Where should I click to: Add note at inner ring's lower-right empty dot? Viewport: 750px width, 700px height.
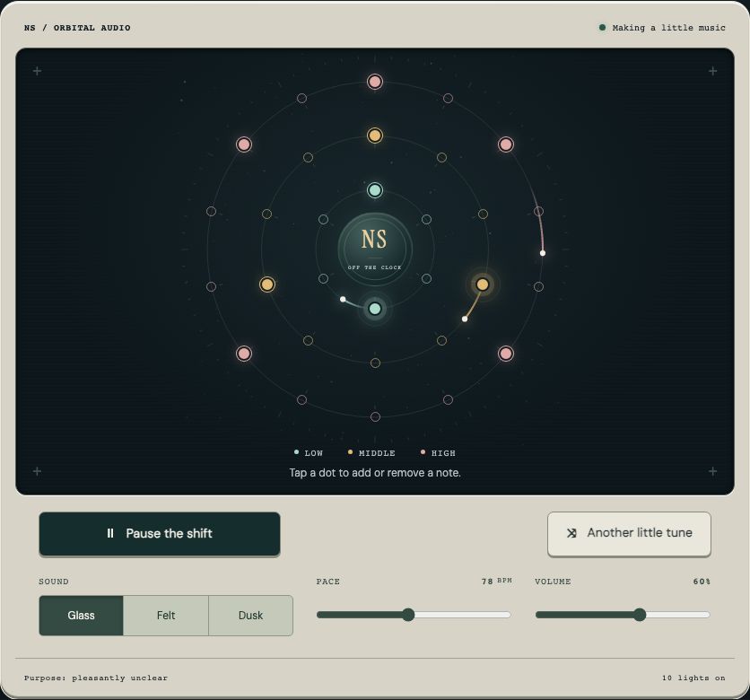tap(427, 279)
